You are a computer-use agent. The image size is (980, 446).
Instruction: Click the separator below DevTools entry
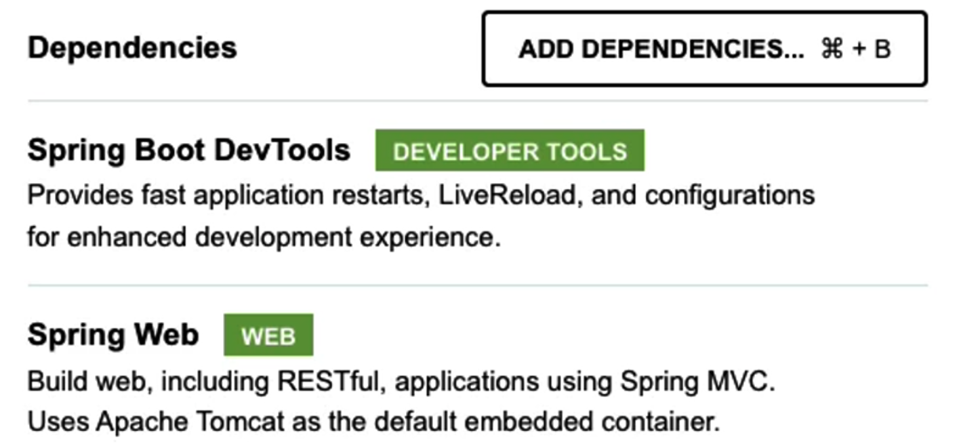(479, 285)
